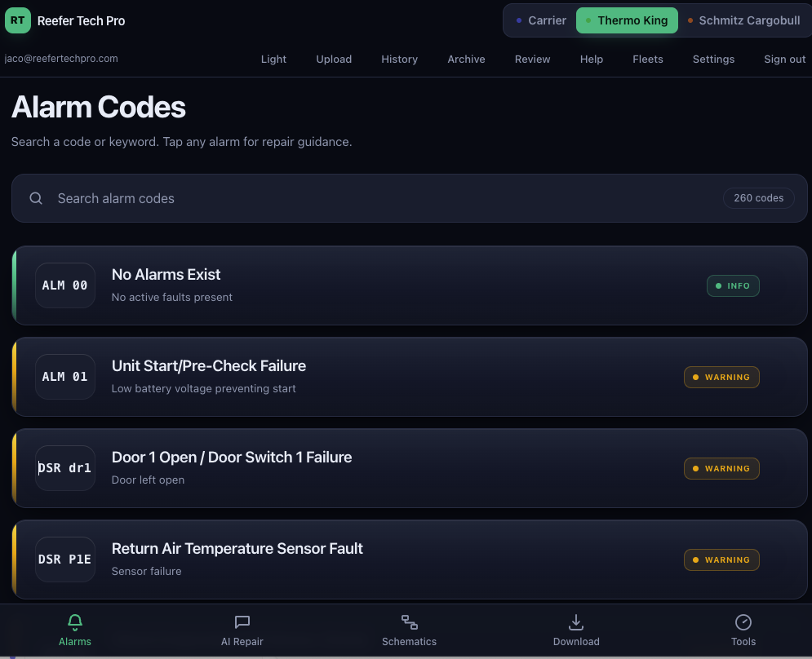Open the History menu item
Image resolution: width=812 pixels, height=659 pixels.
(399, 59)
